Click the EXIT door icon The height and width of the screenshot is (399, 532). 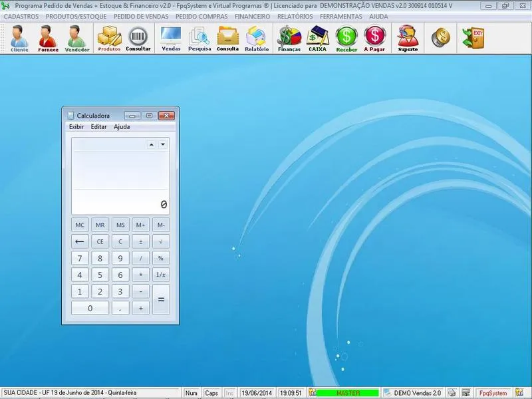473,38
